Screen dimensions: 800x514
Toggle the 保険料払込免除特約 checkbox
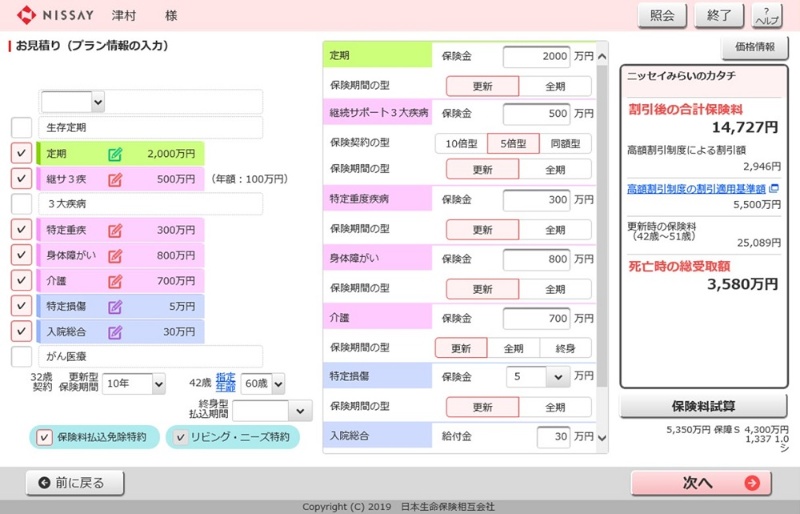click(43, 437)
